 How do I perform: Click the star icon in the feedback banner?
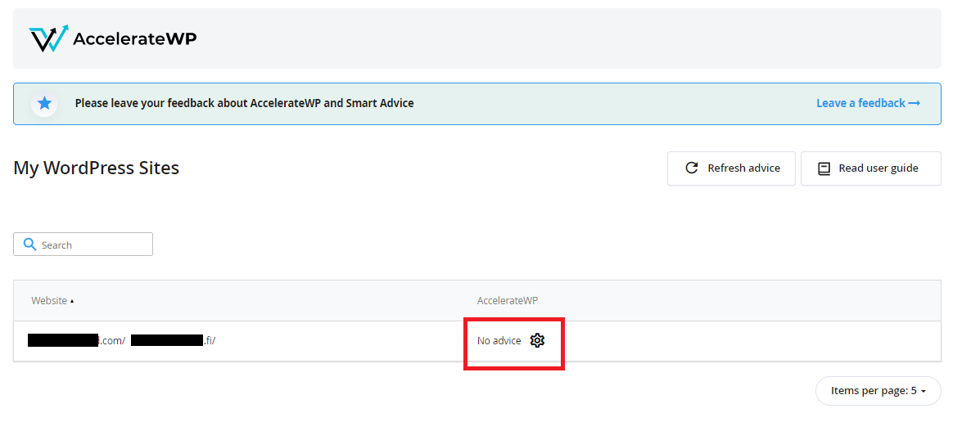click(44, 103)
